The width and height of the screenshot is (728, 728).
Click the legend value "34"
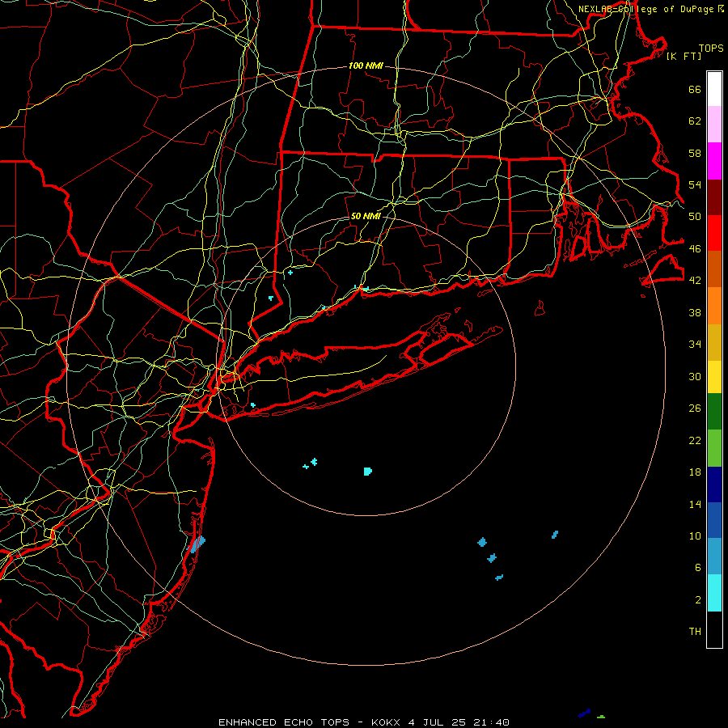pos(695,345)
